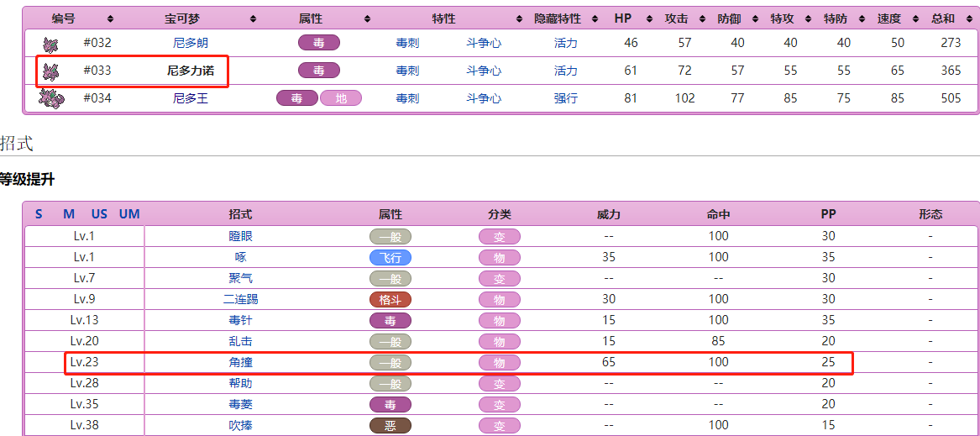The image size is (980, 436).
Task: Open 活力 hidden ability in 尼多朗 row
Action: click(566, 43)
